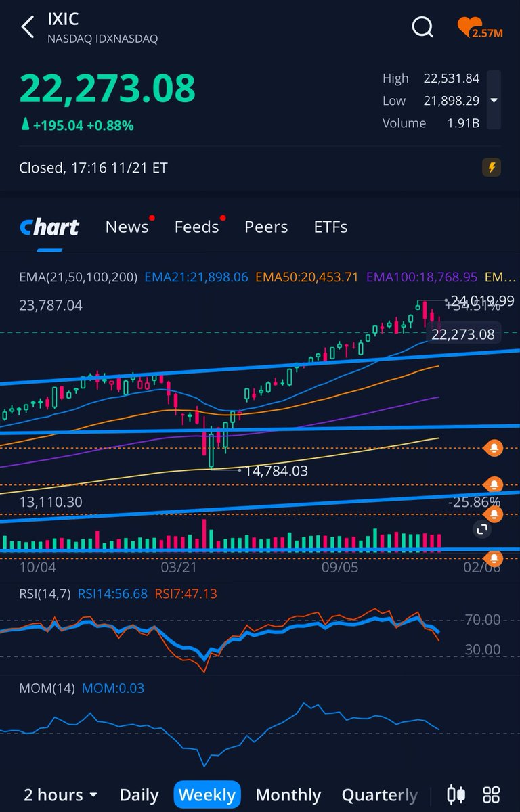The image size is (520, 812).
Task: Open the Peers tab
Action: click(266, 227)
